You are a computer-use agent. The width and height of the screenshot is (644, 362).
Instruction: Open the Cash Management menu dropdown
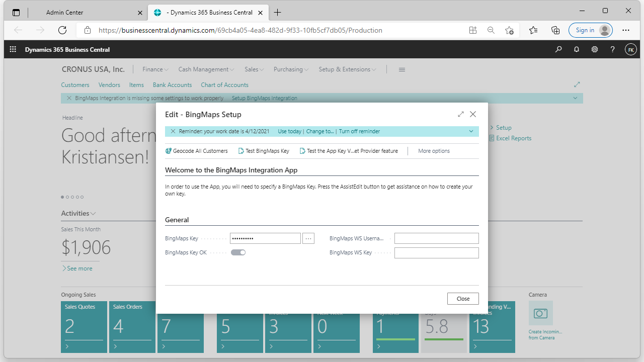click(x=206, y=69)
